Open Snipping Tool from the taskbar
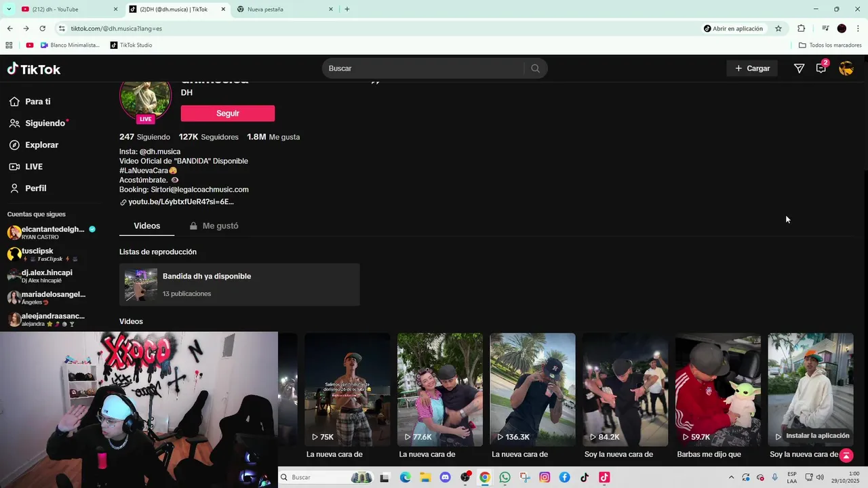Viewport: 868px width, 488px height. (524, 477)
